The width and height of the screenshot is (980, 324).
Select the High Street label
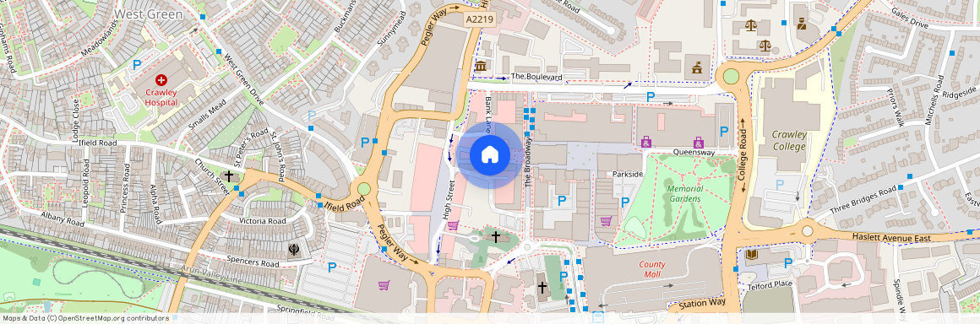point(448,199)
